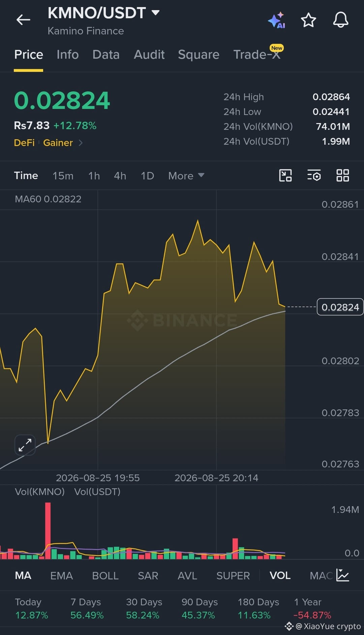Tap the 24h High value 0.02864
This screenshot has height=635, width=364.
331,97
